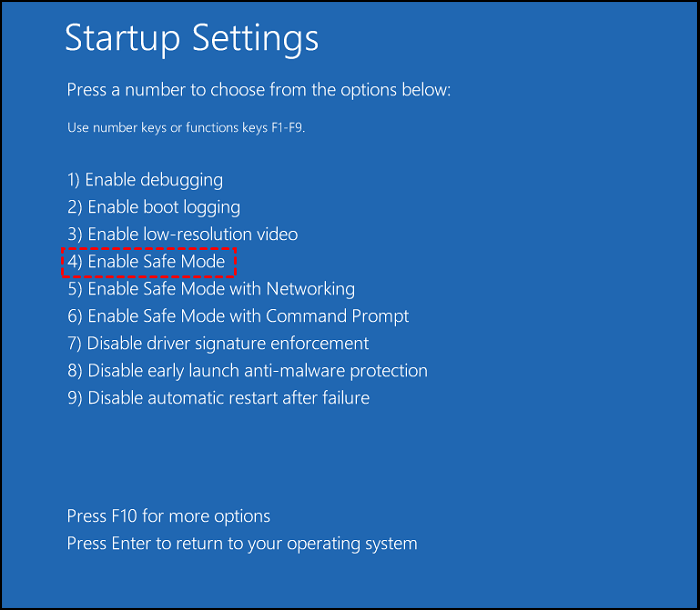Screen dimensions: 700x610
Task: Click the Startup Settings heading
Action: pyautogui.click(x=192, y=38)
